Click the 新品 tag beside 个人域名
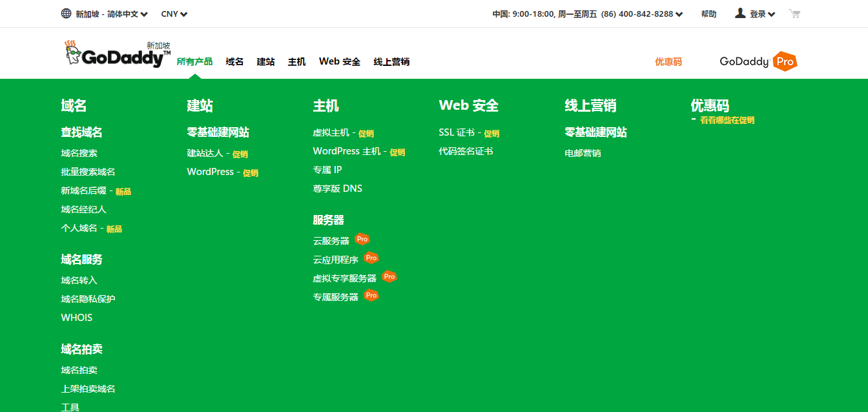This screenshot has height=412, width=868. (114, 229)
